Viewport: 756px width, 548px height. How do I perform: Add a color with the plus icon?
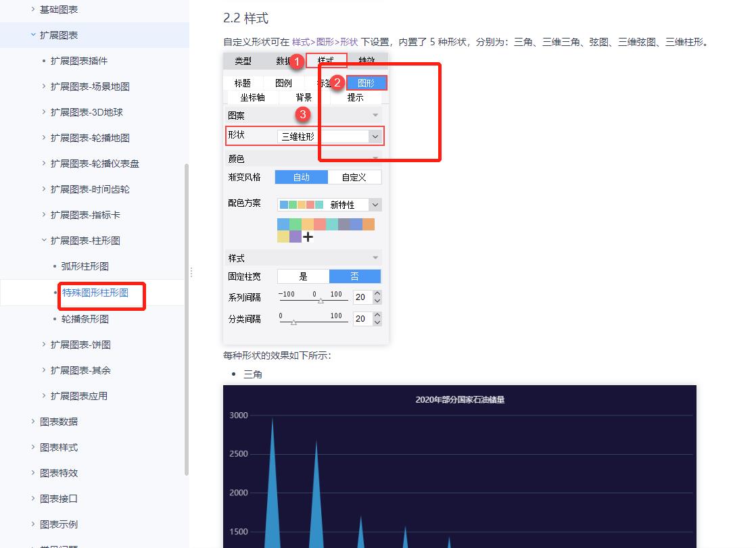tap(308, 236)
